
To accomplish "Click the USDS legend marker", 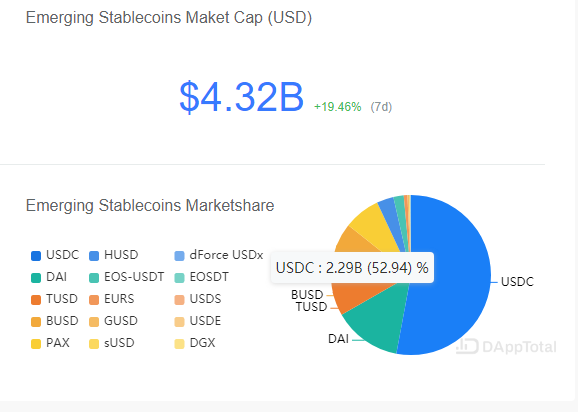I will tap(179, 300).
